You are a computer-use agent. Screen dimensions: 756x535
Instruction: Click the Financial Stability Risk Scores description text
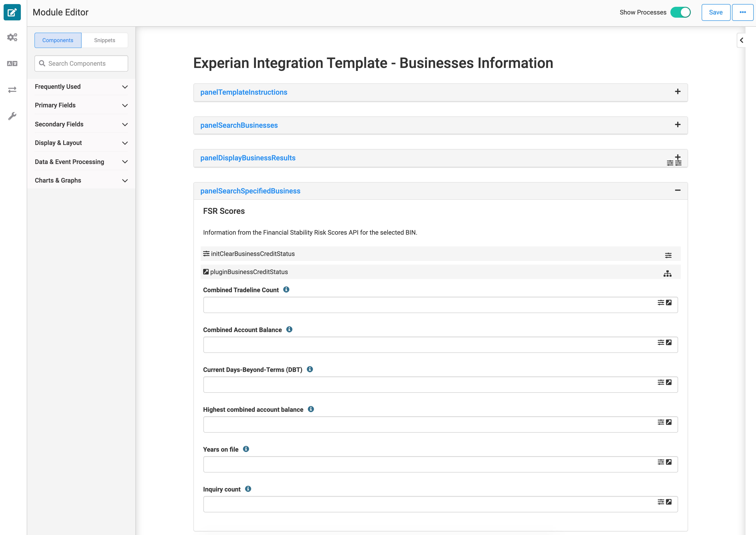click(x=310, y=233)
